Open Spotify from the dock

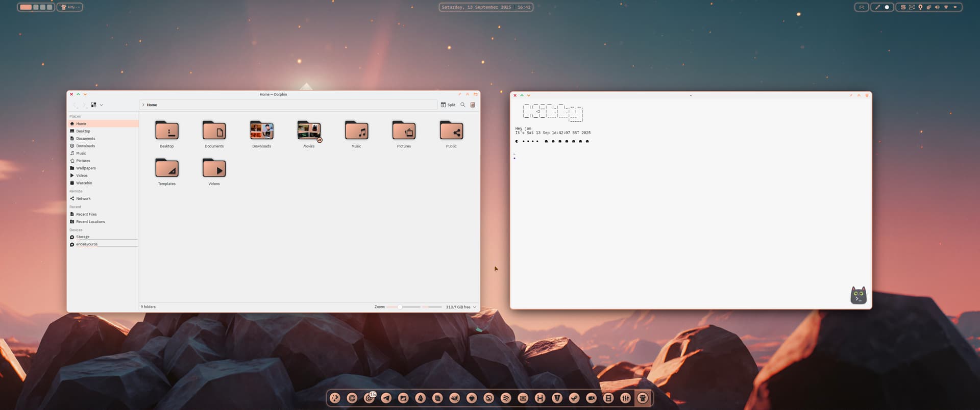[x=506, y=398]
